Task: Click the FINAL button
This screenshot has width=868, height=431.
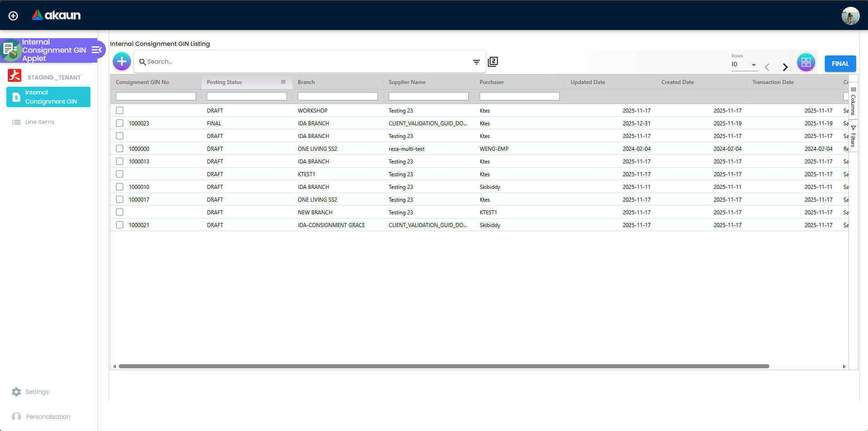Action: (840, 64)
